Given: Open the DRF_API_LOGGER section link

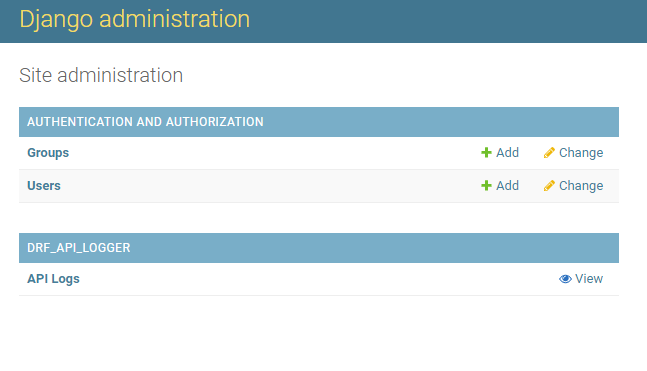Looking at the screenshot, I should (79, 248).
